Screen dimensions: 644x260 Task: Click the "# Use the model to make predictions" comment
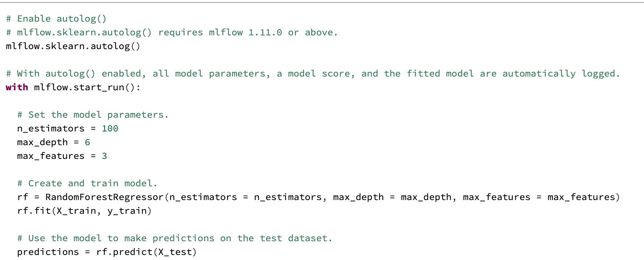pyautogui.click(x=174, y=238)
